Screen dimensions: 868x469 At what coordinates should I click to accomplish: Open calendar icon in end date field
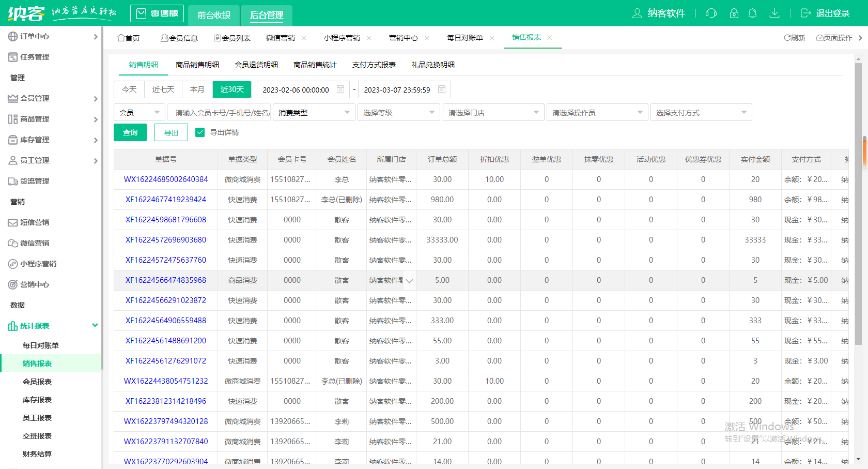click(442, 89)
